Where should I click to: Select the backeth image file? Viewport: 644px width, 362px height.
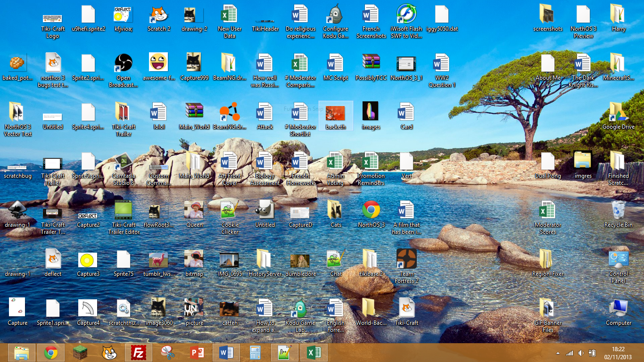pyautogui.click(x=336, y=116)
